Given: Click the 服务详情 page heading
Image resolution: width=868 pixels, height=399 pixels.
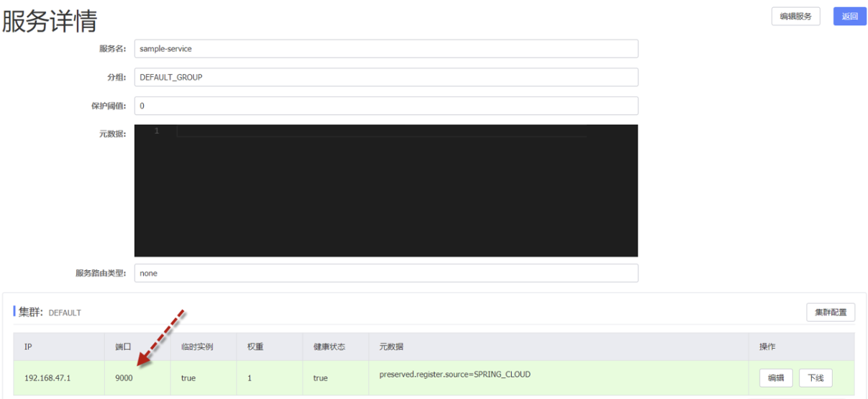Looking at the screenshot, I should (x=50, y=22).
